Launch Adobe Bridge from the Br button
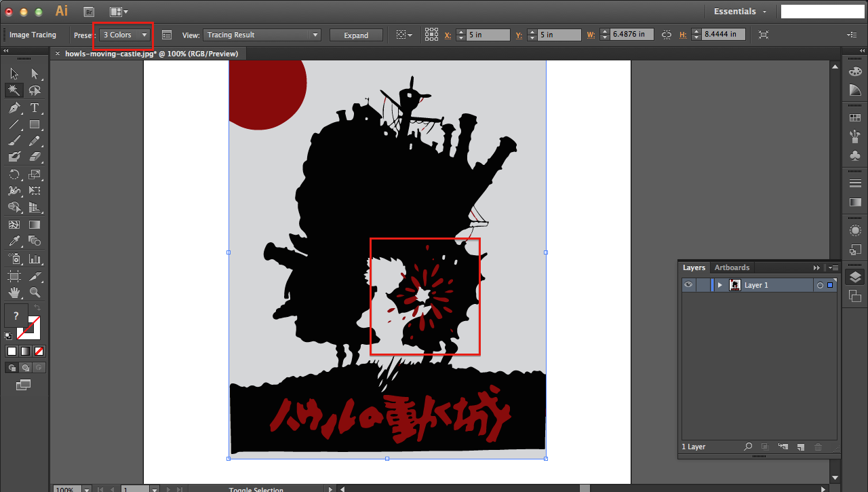Image resolution: width=868 pixels, height=492 pixels. pyautogui.click(x=89, y=12)
